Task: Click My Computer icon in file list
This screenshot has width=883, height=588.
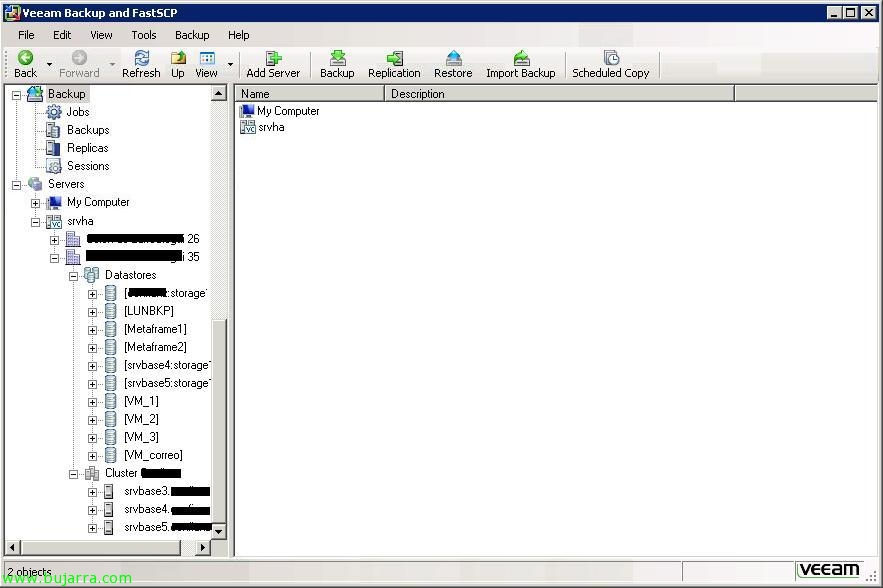Action: tap(248, 111)
